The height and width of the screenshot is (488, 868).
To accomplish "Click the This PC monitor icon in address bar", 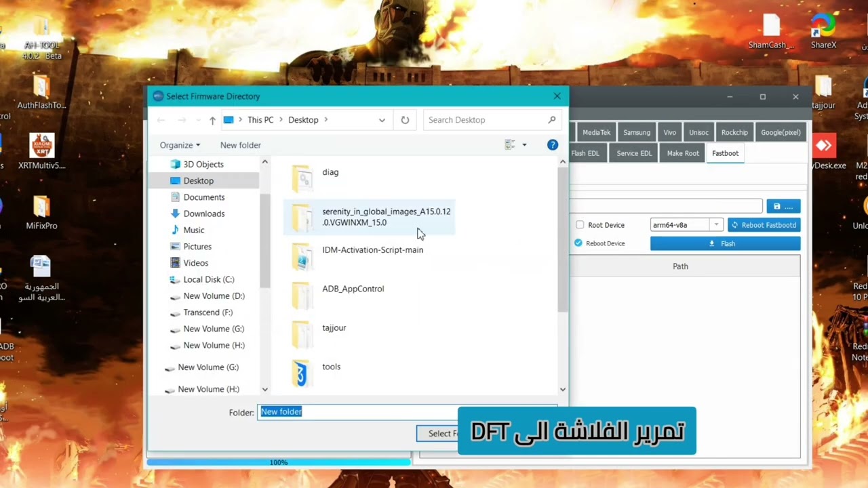I will tap(229, 120).
